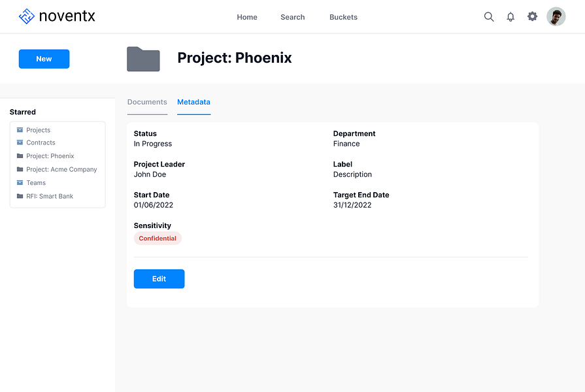Click the Description label value
This screenshot has width=585, height=392.
352,174
